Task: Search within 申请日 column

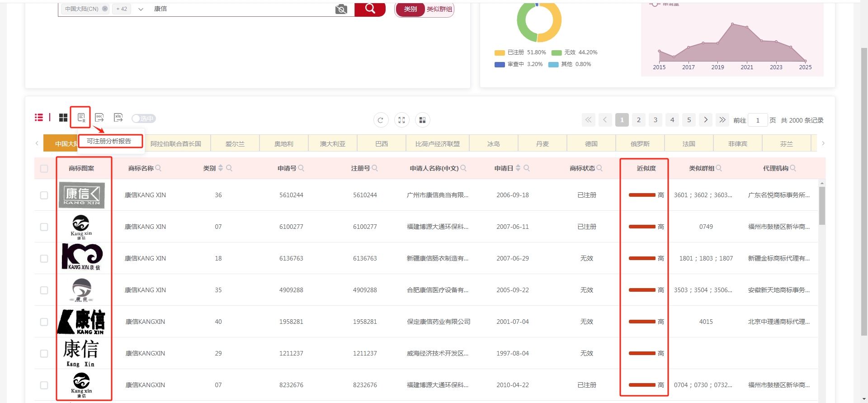Action: point(527,168)
